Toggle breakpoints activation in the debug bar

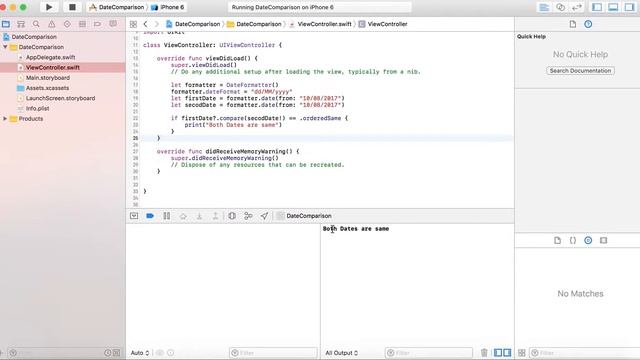point(150,216)
